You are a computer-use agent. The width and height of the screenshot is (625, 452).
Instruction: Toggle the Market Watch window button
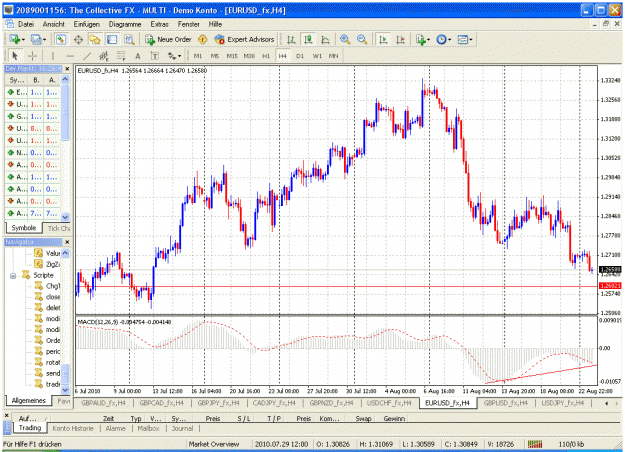61,39
